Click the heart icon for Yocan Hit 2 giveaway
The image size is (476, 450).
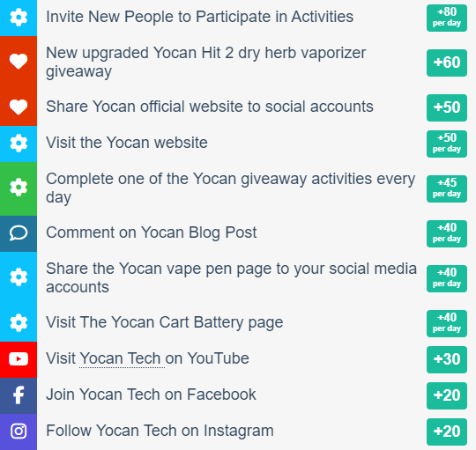(19, 62)
